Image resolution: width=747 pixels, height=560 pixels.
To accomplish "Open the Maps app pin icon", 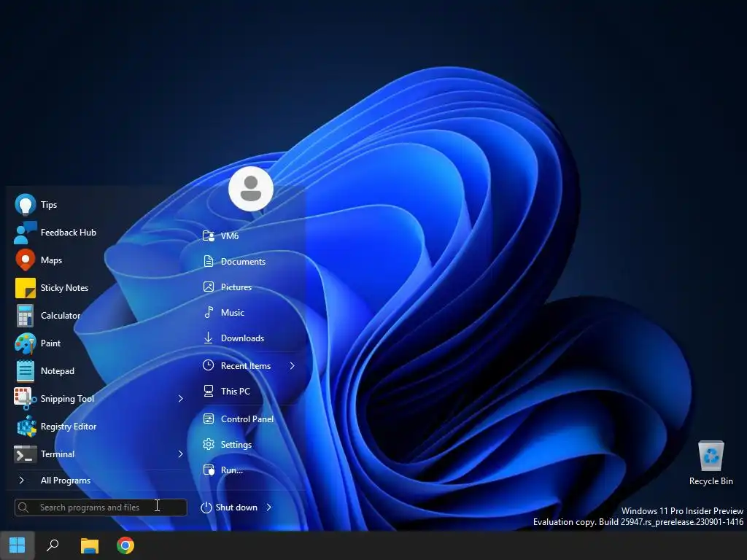I will [26, 260].
